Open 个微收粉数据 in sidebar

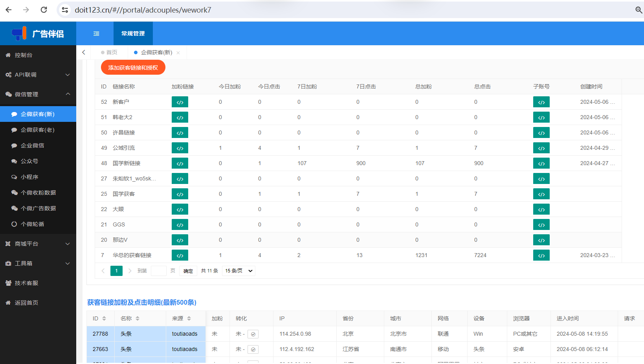click(x=38, y=193)
